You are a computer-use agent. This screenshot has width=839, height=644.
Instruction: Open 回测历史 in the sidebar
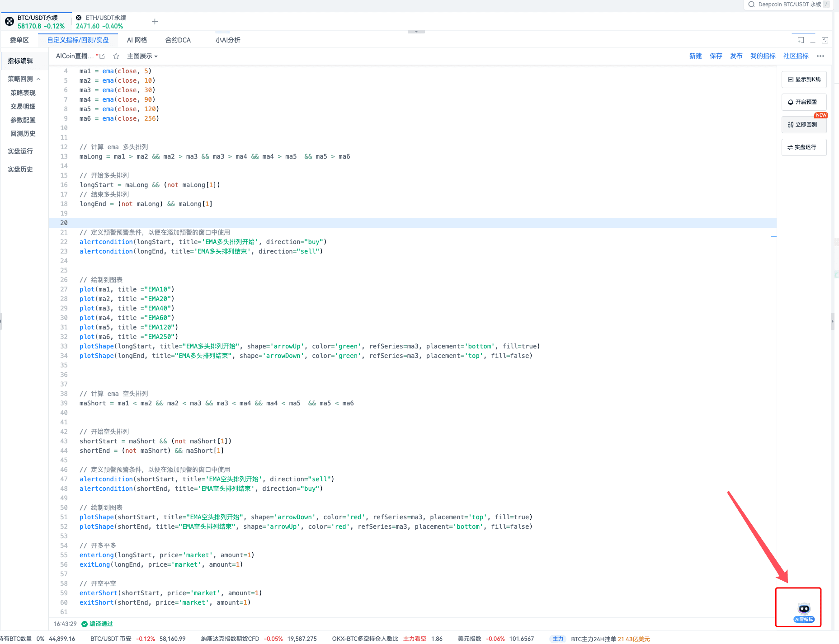(x=23, y=133)
